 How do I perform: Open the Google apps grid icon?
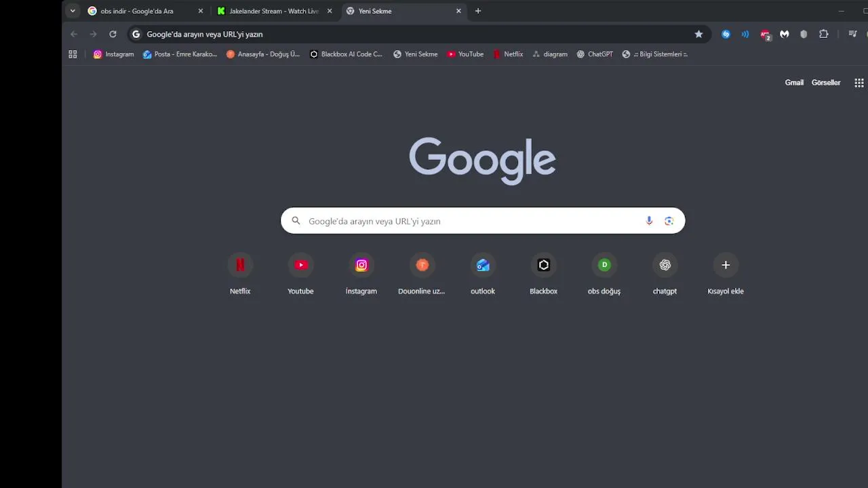tap(859, 83)
